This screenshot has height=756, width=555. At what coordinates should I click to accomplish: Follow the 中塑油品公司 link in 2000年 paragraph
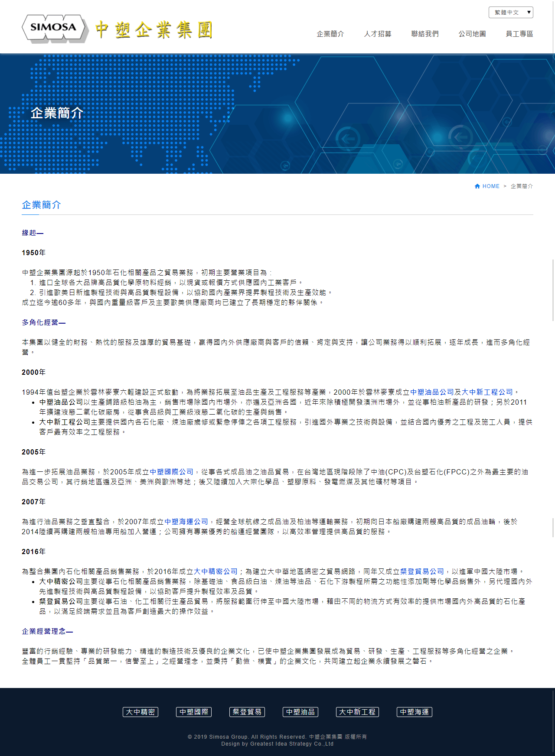click(432, 392)
